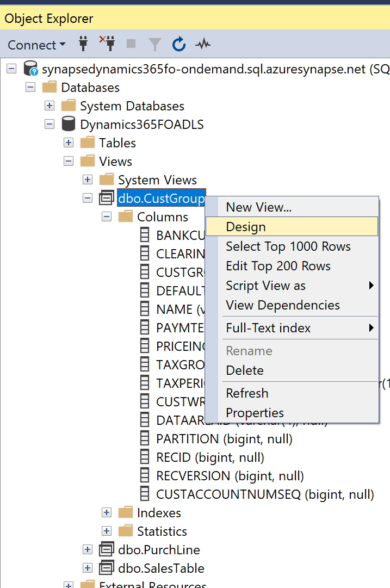Image resolution: width=390 pixels, height=588 pixels.
Task: Click the Disconnect plug icon
Action: [x=107, y=44]
